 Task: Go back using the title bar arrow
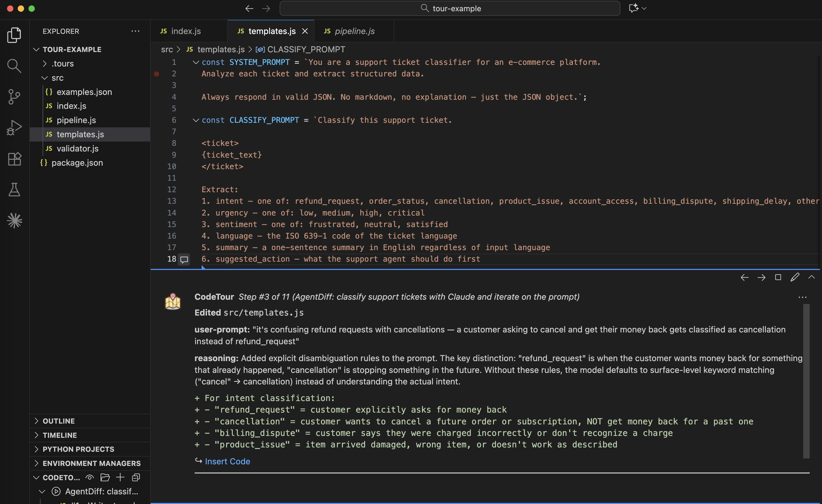tap(249, 8)
